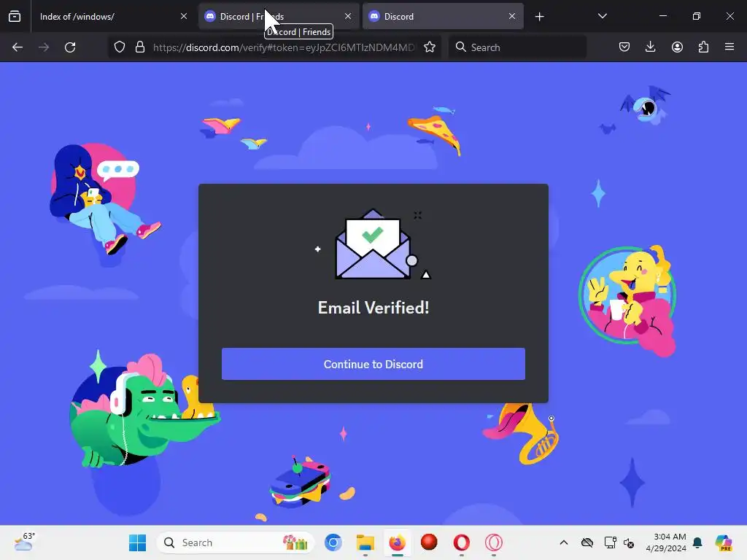Launch Opera GX from the taskbar
Viewport: 747px width, 560px height.
pos(494,542)
